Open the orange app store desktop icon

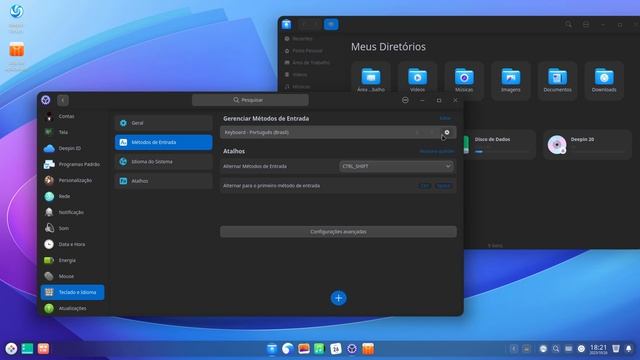click(x=17, y=50)
